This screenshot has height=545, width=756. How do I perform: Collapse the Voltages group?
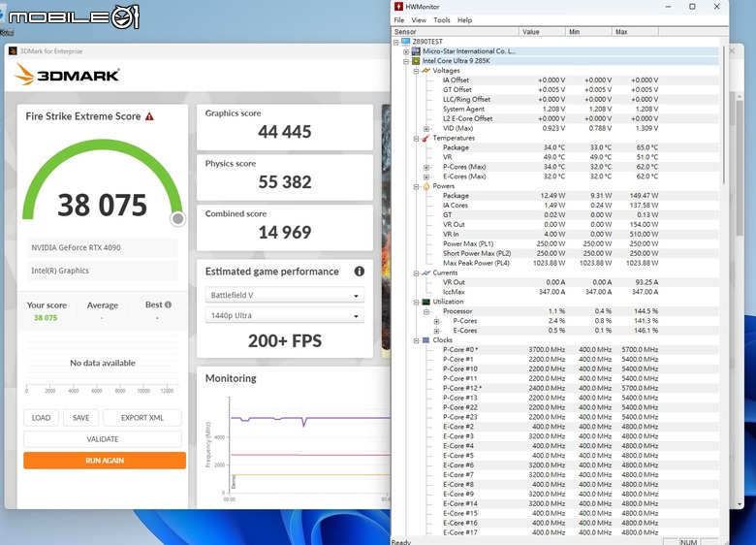pos(416,71)
